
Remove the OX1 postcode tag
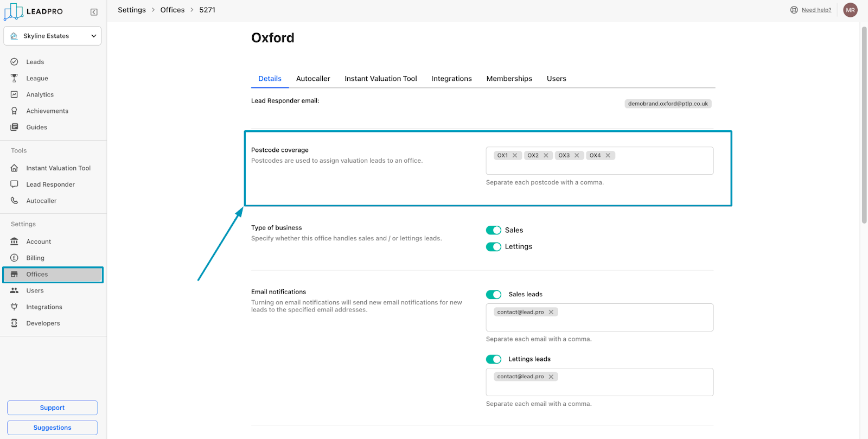(515, 156)
